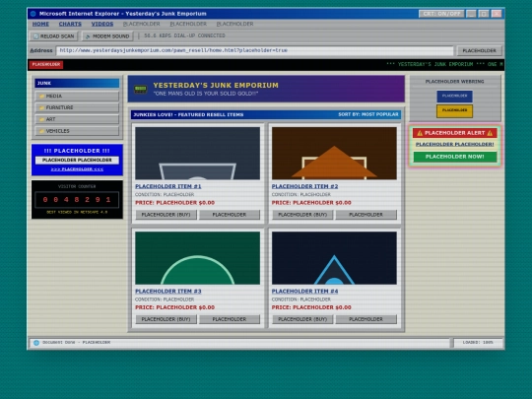Toggle MODEM SOUND button

point(107,36)
